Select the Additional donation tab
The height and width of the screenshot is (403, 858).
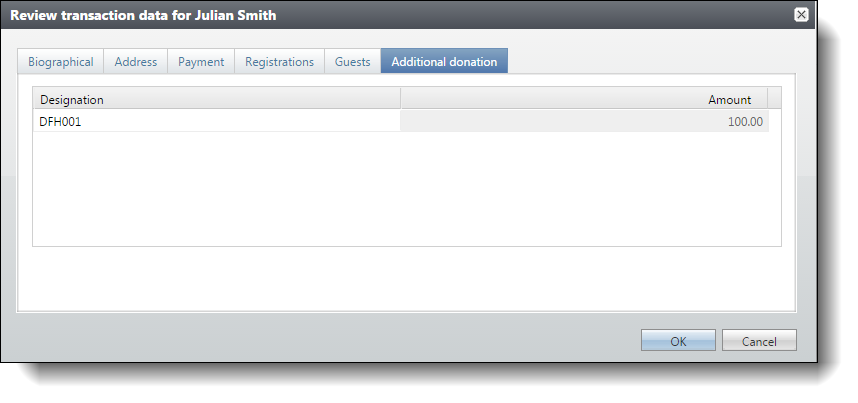444,61
